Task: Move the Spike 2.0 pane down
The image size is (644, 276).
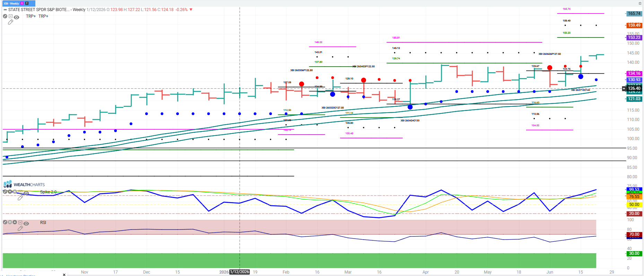Action: tap(10, 192)
